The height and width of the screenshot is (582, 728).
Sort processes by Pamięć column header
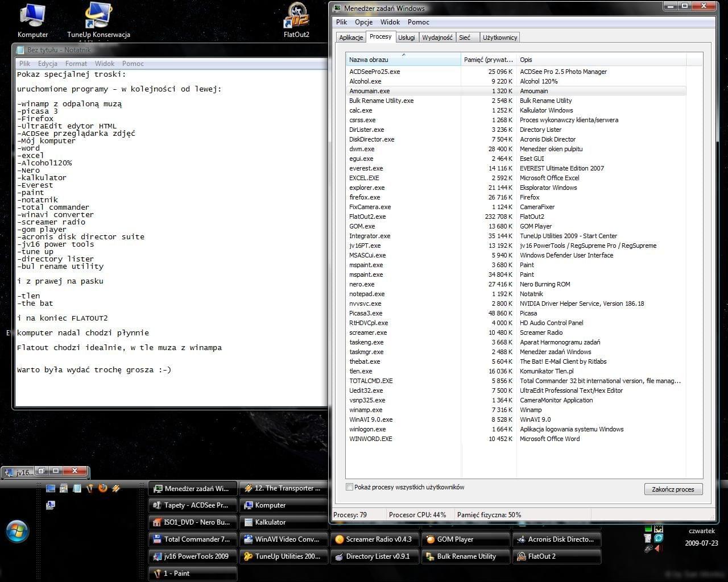(489, 60)
